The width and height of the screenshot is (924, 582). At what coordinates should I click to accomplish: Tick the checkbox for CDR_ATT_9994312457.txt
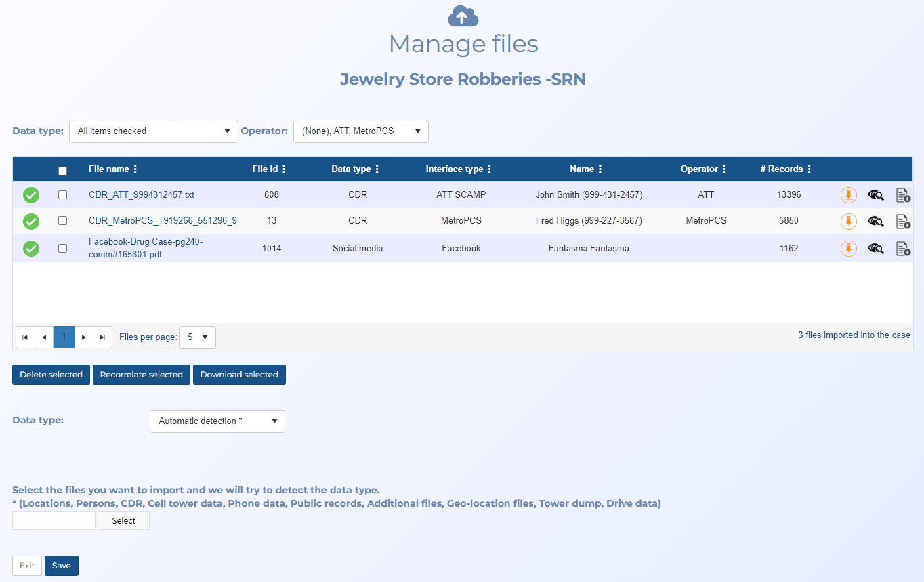[63, 195]
